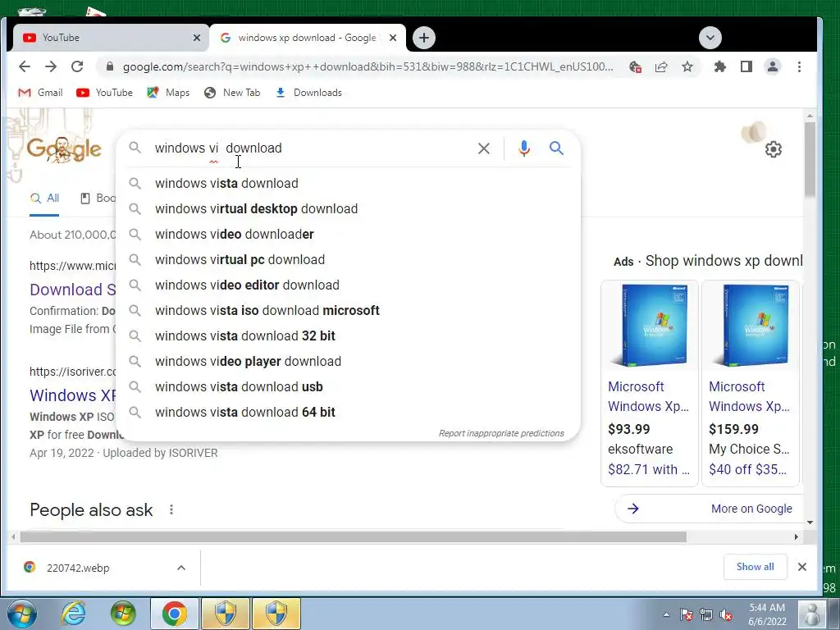Close the windows xp download tab
Viewport: 840px width, 630px height.
(x=393, y=38)
